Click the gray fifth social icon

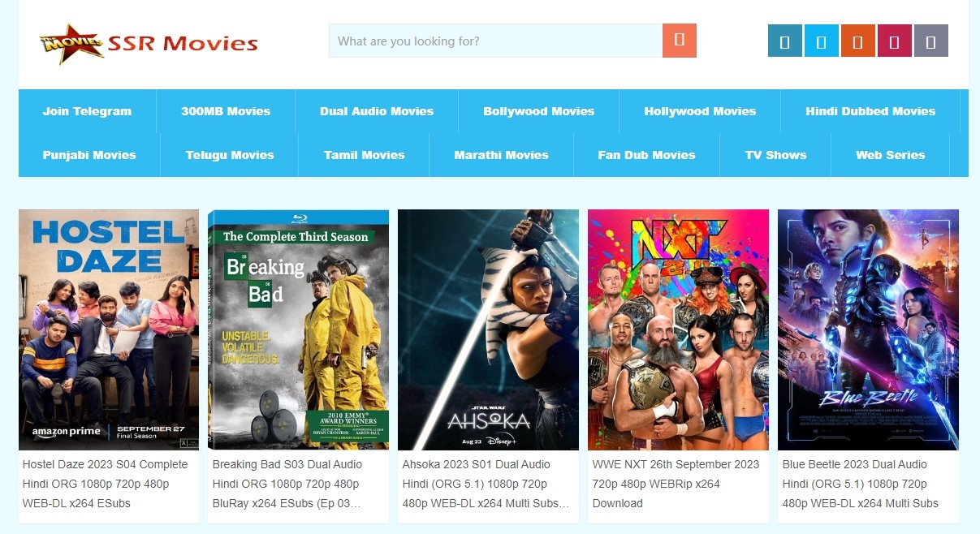(931, 41)
